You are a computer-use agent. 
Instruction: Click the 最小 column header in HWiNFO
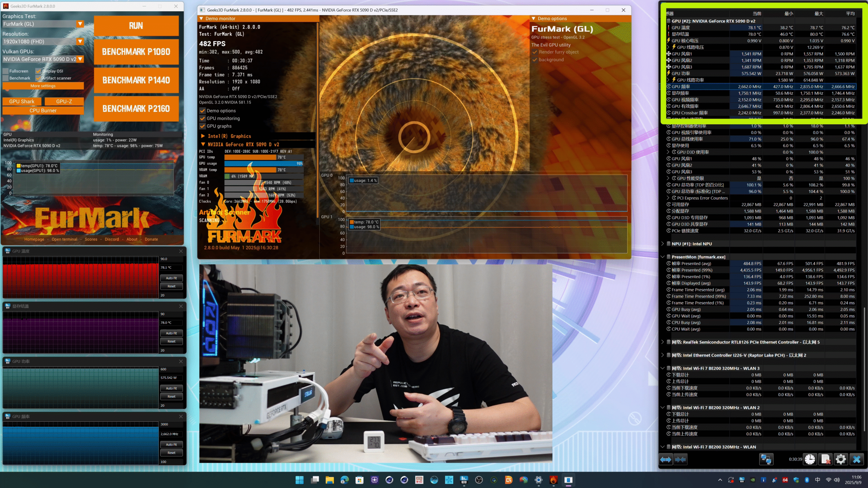pyautogui.click(x=789, y=14)
